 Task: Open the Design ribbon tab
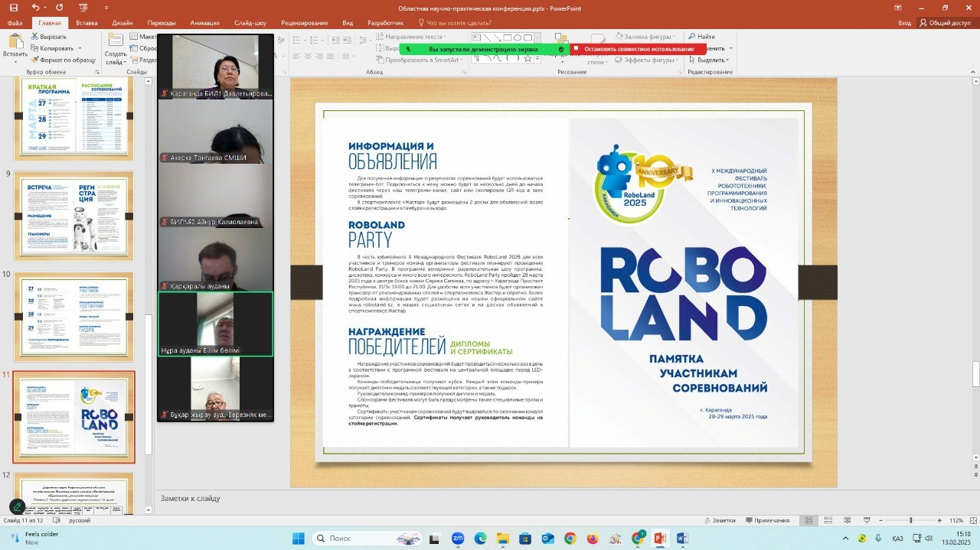point(122,23)
